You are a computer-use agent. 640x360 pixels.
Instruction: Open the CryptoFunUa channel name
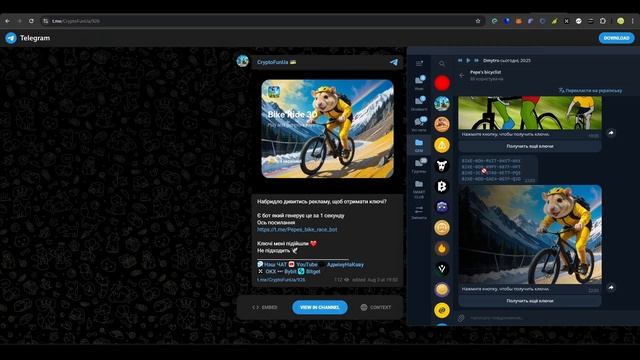tap(273, 62)
